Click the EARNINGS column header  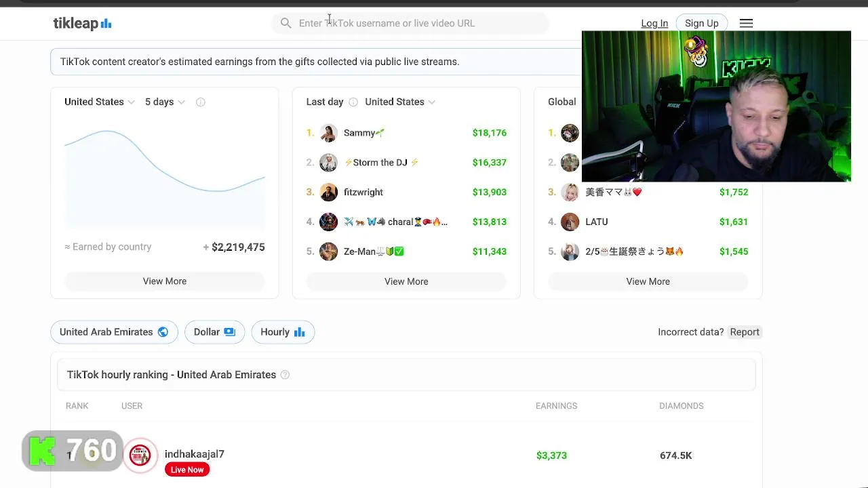click(x=556, y=406)
